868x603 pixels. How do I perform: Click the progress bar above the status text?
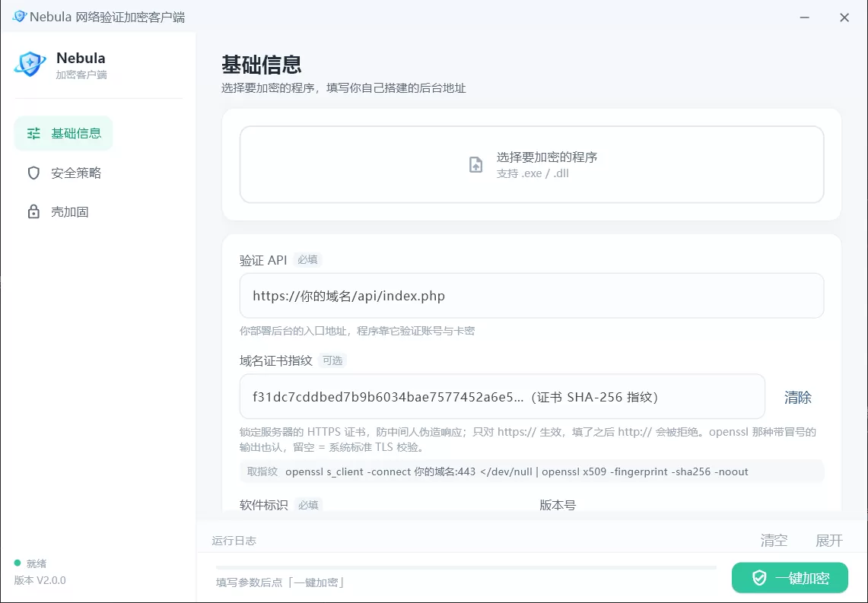[x=466, y=567]
